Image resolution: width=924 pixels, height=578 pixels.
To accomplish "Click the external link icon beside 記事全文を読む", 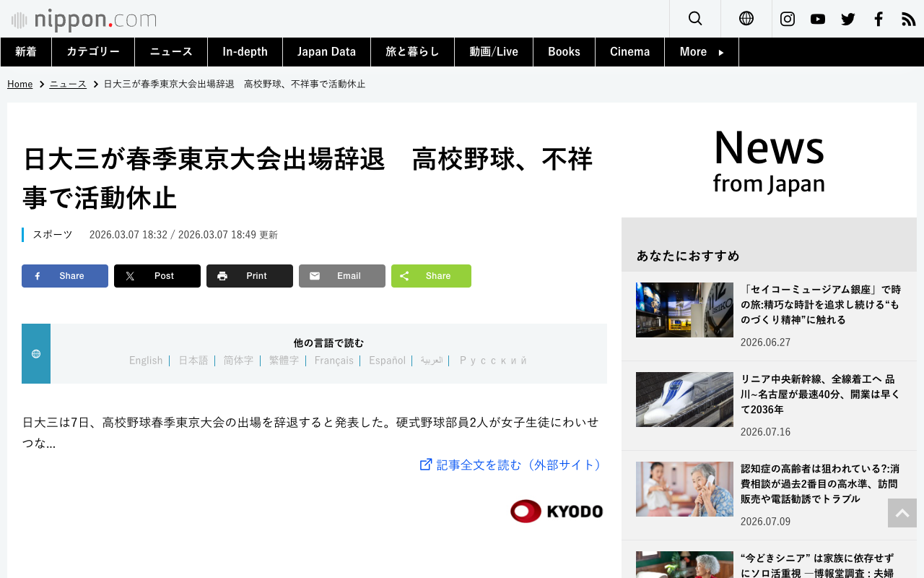I will point(426,465).
